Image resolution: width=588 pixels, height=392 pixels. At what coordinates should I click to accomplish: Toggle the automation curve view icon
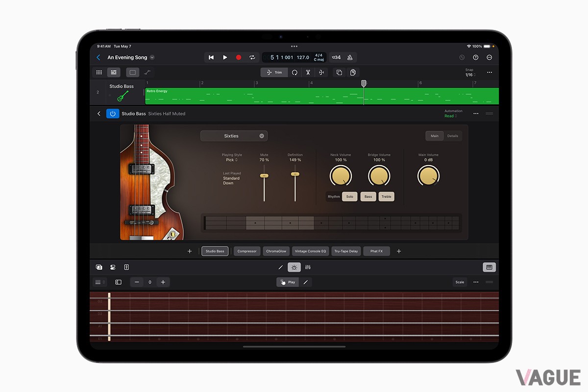(147, 72)
